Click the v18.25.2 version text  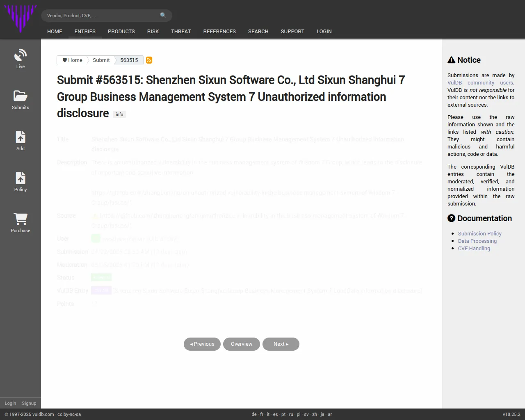point(511,414)
